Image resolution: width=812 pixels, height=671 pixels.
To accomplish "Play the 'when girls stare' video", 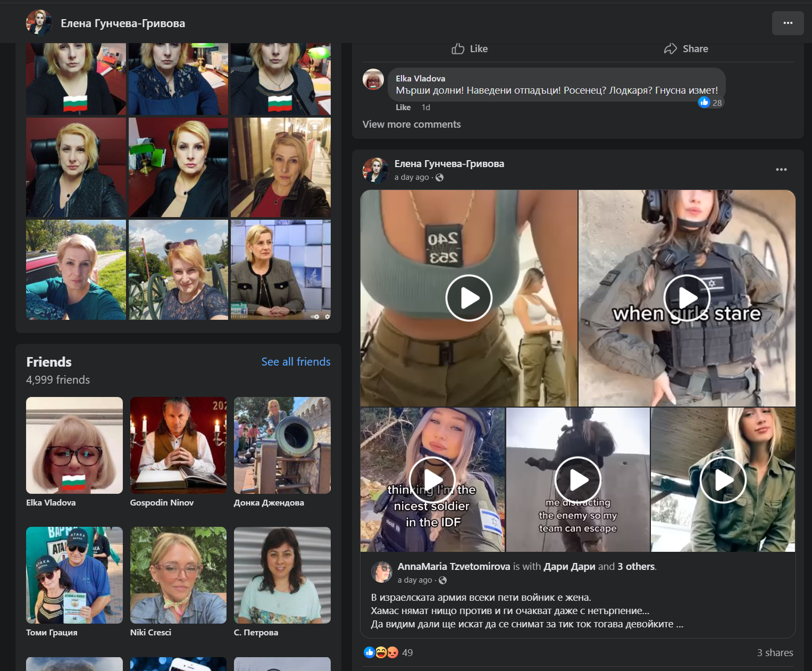I will tap(687, 298).
